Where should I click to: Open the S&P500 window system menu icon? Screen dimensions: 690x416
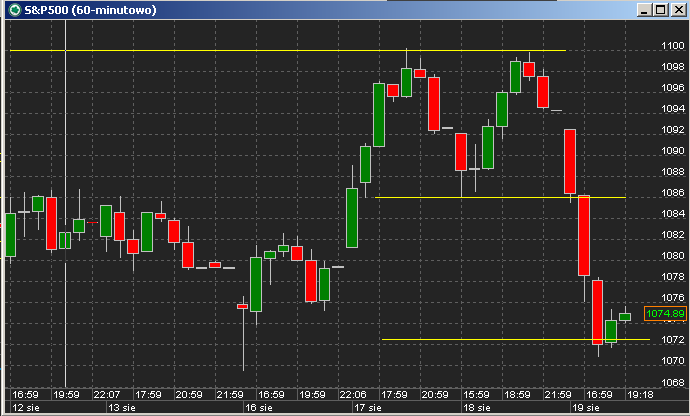click(x=15, y=10)
